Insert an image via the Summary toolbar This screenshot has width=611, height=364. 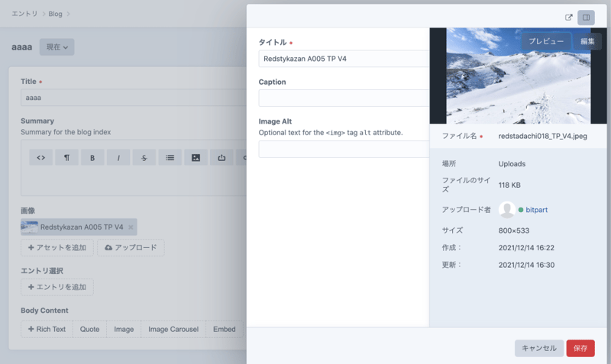pos(196,158)
